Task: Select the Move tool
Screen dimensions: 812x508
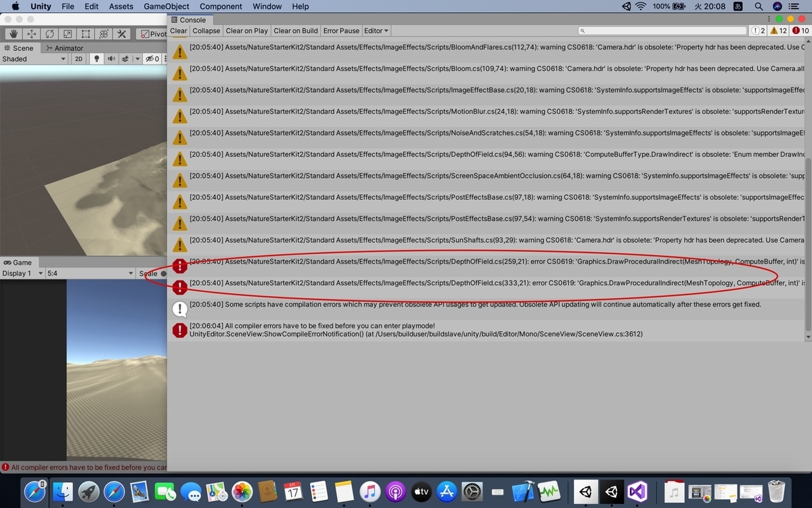Action: (32, 34)
